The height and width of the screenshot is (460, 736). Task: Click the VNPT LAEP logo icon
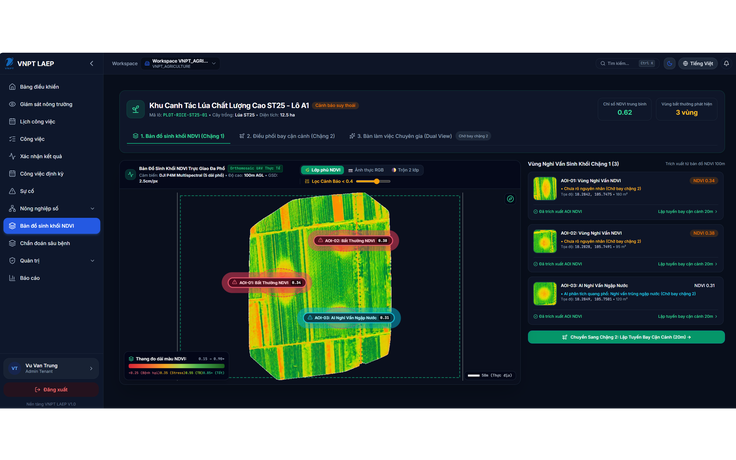click(x=9, y=63)
